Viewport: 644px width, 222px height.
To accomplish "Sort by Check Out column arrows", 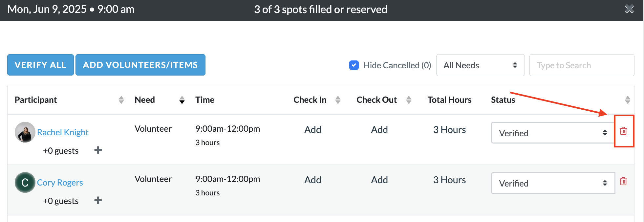I will (409, 100).
